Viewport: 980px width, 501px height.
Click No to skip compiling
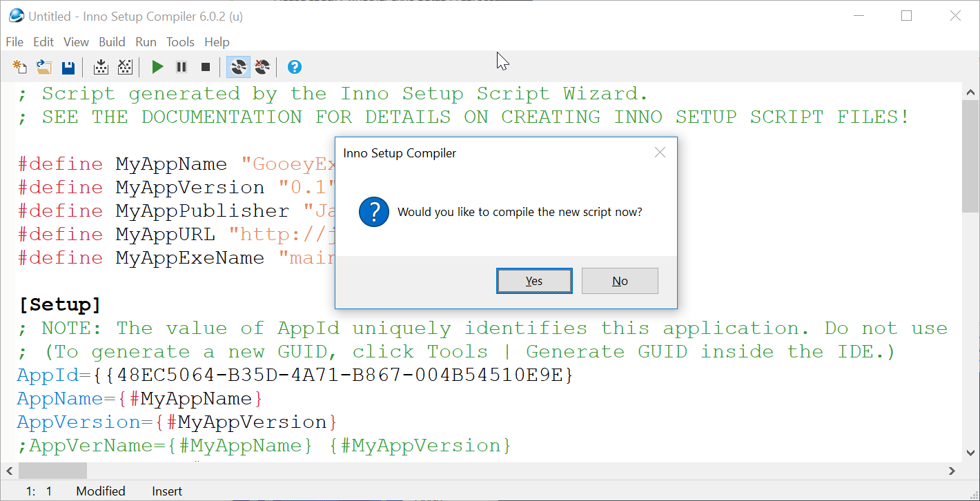(x=620, y=281)
